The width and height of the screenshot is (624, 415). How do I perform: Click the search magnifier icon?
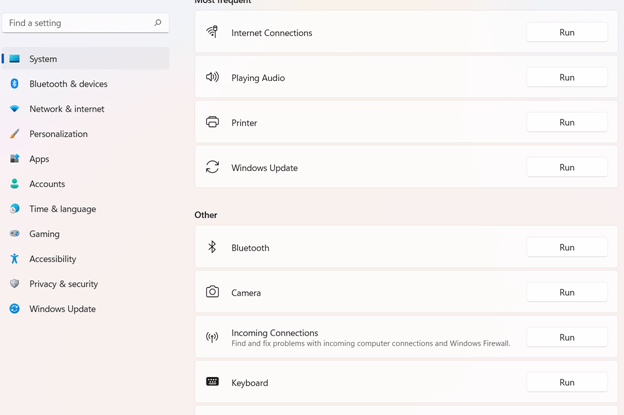click(157, 23)
